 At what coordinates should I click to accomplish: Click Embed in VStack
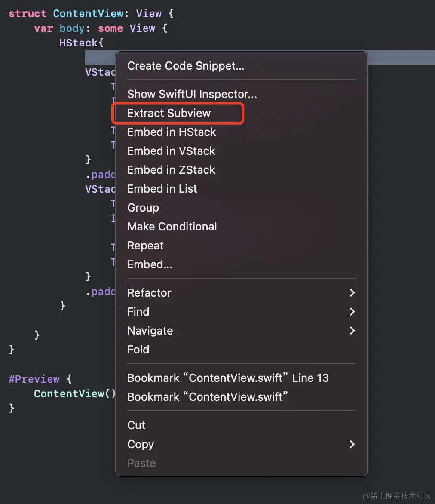(171, 151)
